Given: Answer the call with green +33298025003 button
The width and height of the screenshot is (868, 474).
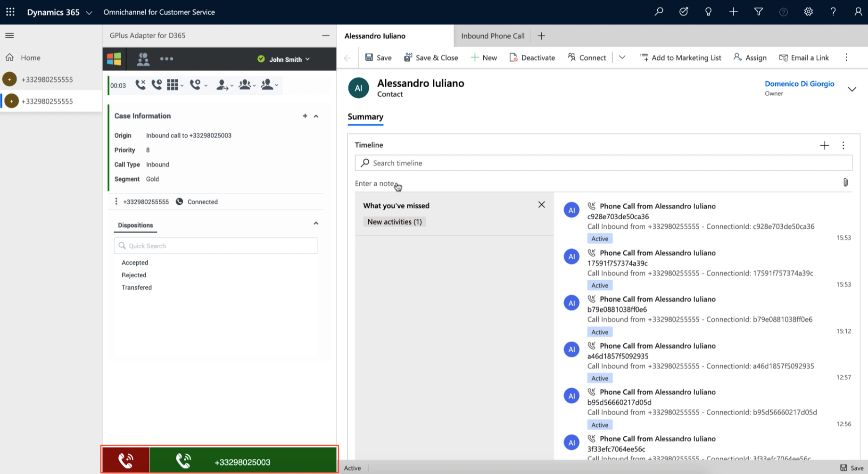Looking at the screenshot, I should point(243,460).
